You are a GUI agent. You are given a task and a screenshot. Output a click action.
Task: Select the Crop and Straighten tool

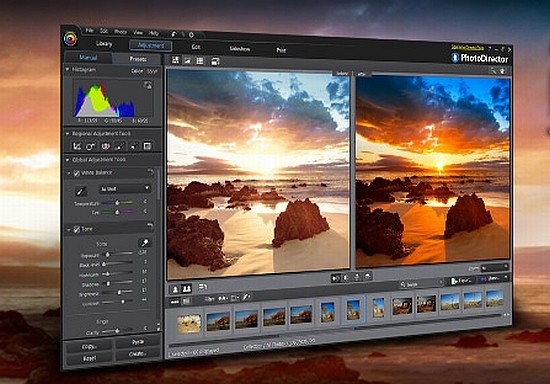coord(76,146)
